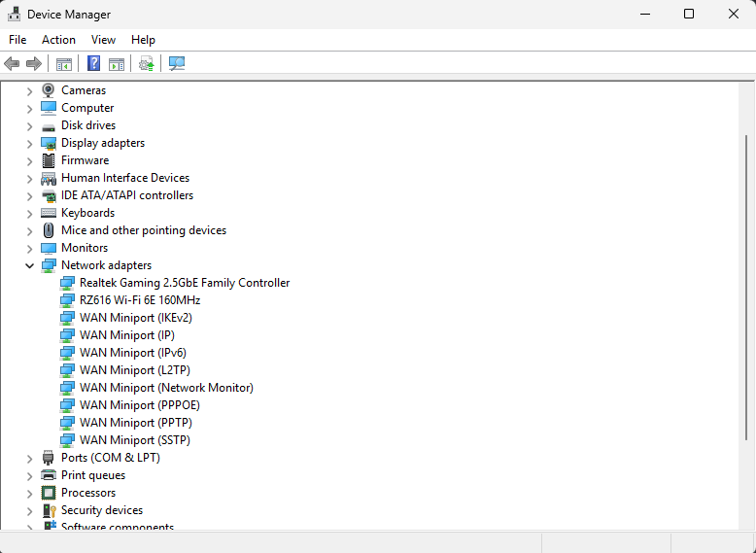Image resolution: width=756 pixels, height=553 pixels.
Task: Expand the Monitors category
Action: pyautogui.click(x=29, y=248)
